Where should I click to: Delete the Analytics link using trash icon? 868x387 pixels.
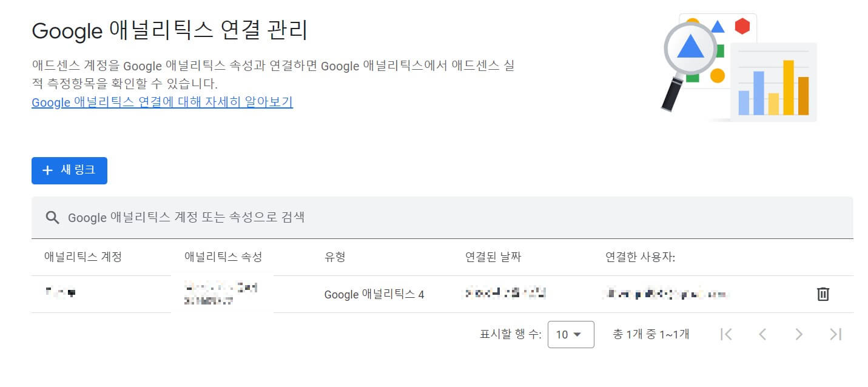point(823,294)
